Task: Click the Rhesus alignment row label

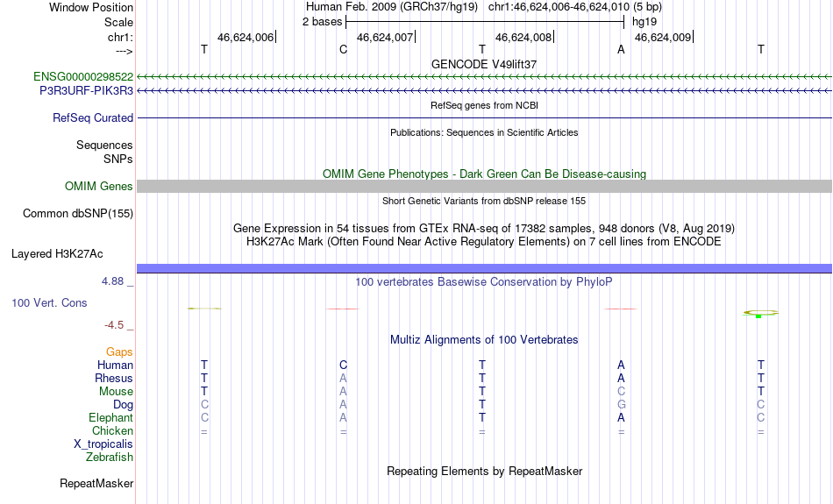Action: tap(114, 378)
